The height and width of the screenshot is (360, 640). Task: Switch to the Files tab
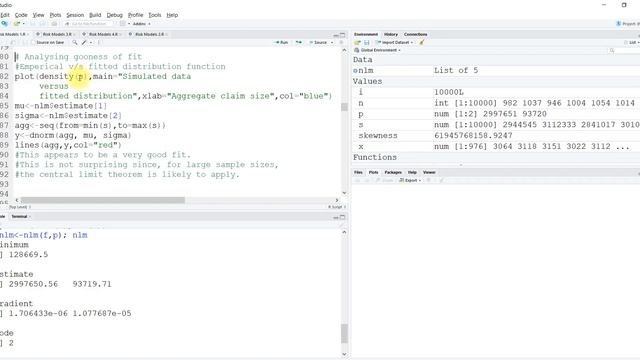click(358, 172)
